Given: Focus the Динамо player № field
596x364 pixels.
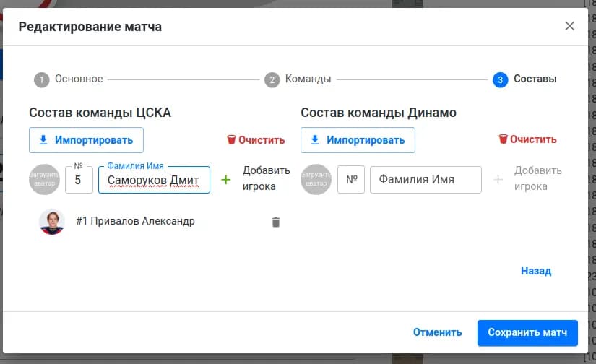Looking at the screenshot, I should tap(351, 179).
